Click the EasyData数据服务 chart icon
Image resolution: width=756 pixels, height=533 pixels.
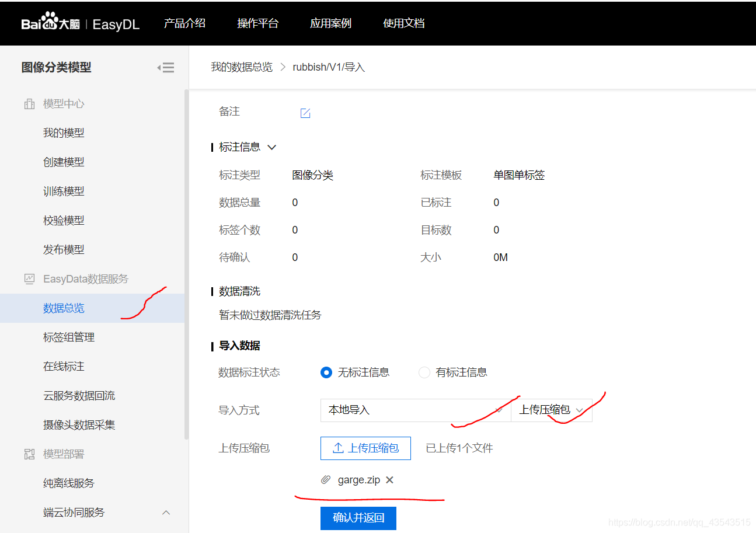click(x=29, y=278)
